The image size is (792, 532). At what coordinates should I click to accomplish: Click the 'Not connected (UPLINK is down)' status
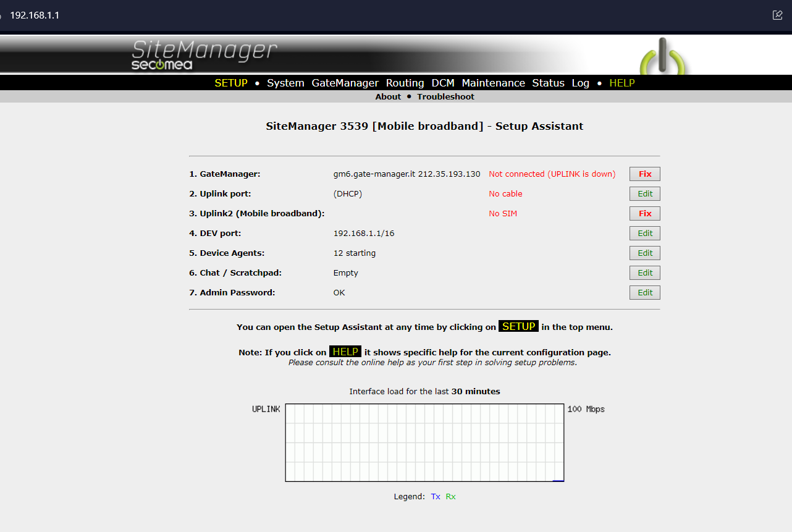(552, 174)
